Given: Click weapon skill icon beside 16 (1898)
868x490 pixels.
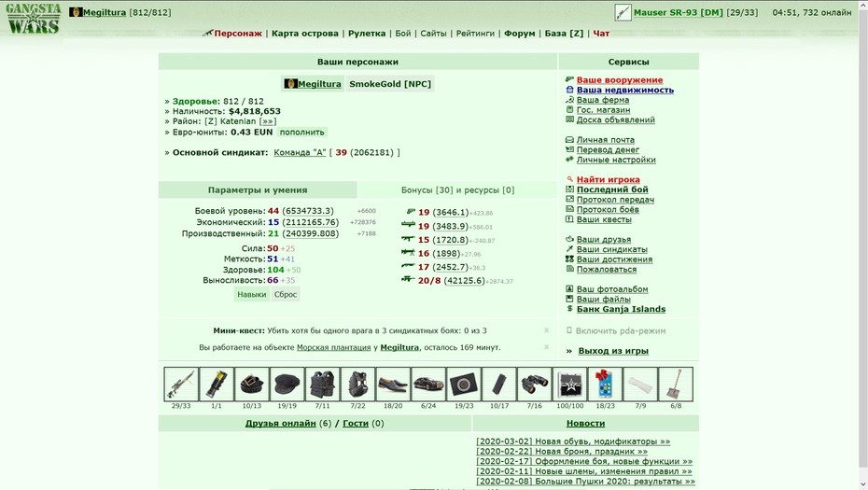Looking at the screenshot, I should click(x=409, y=252).
